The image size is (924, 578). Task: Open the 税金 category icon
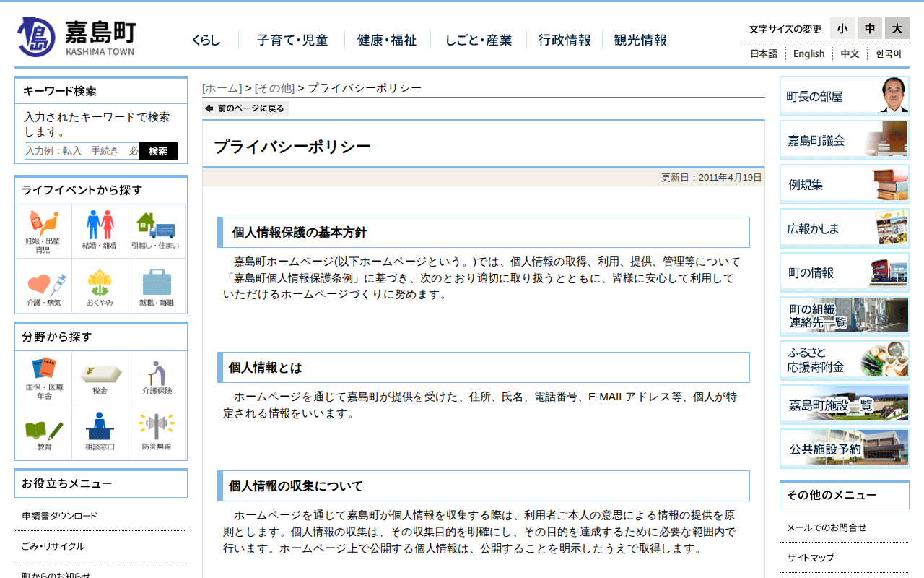pos(100,379)
